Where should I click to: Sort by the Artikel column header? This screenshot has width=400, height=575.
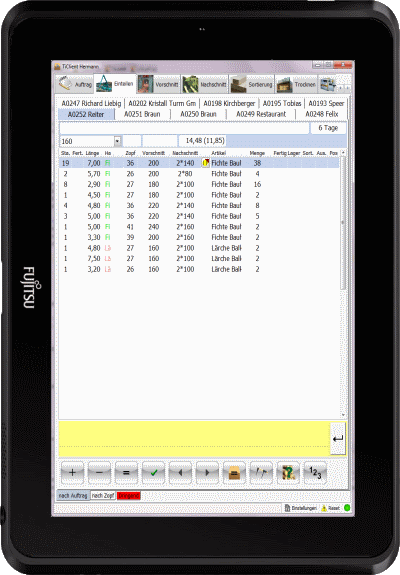(x=219, y=153)
